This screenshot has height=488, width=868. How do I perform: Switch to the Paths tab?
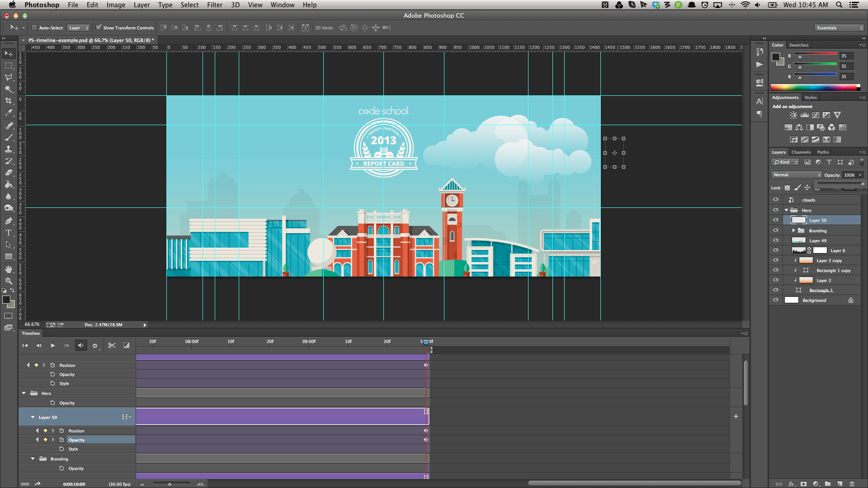(x=823, y=152)
